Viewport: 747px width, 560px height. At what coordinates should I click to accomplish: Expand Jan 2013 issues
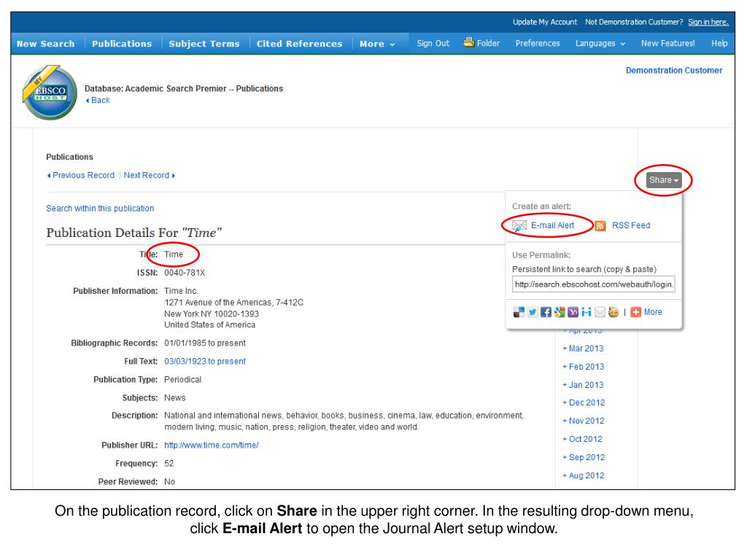[583, 385]
